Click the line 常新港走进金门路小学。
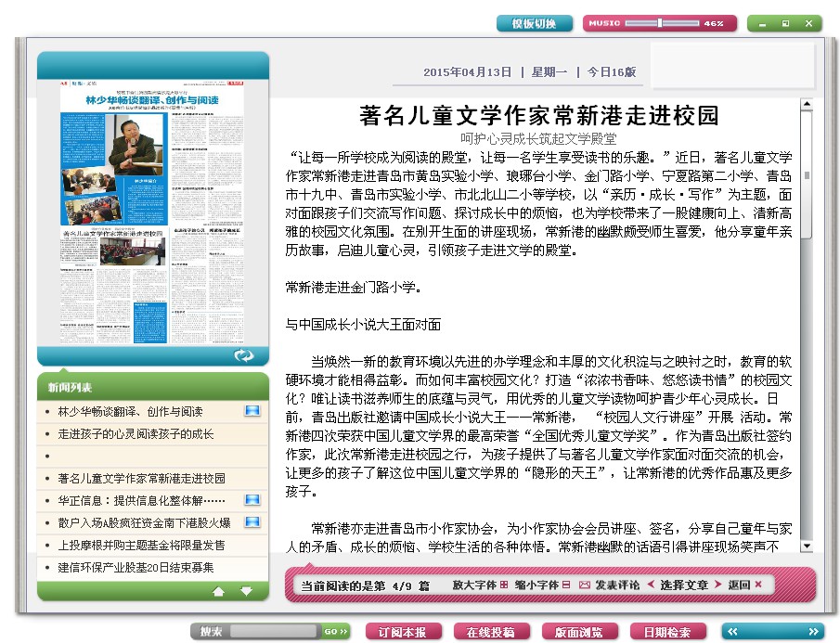This screenshot has height=643, width=840. (354, 288)
